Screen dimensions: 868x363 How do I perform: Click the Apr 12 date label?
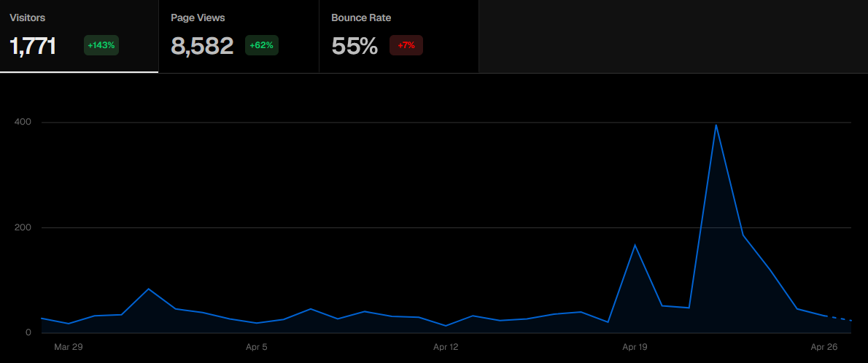point(446,347)
